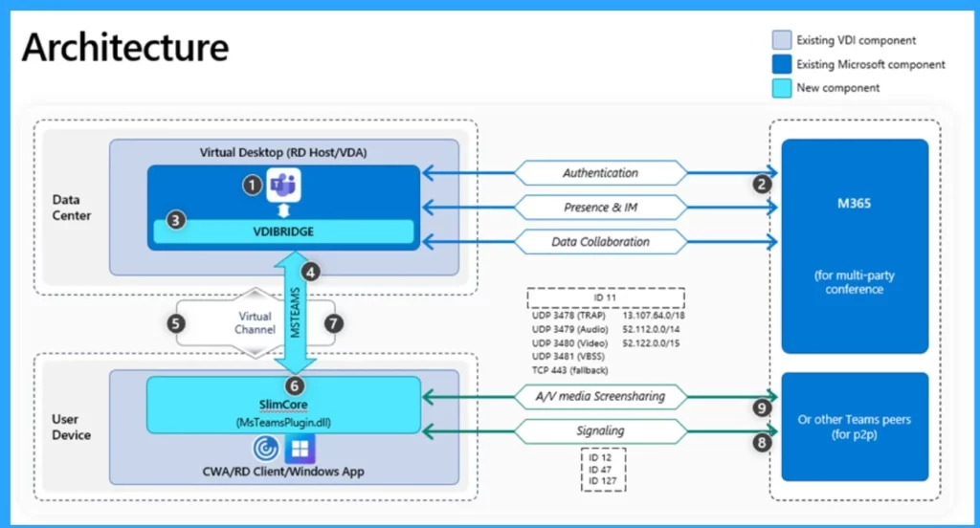Click 'UDP 3479 (Audio)' port entry

[570, 329]
